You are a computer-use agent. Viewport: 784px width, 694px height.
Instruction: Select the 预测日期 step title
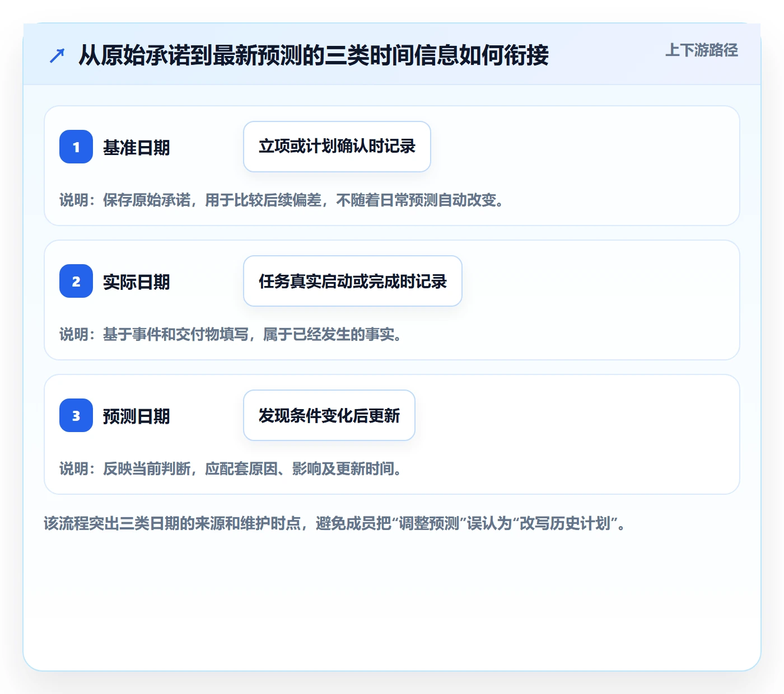[x=137, y=416]
